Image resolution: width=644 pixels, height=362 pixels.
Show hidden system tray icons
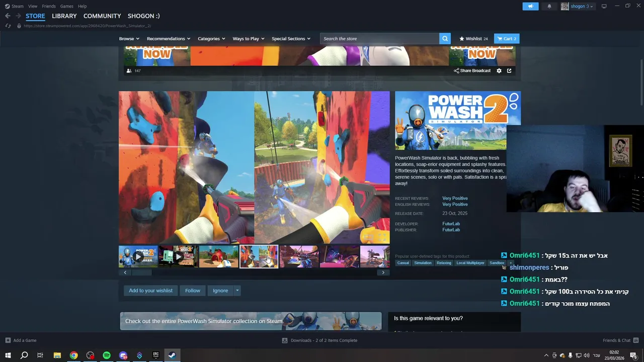click(x=546, y=355)
